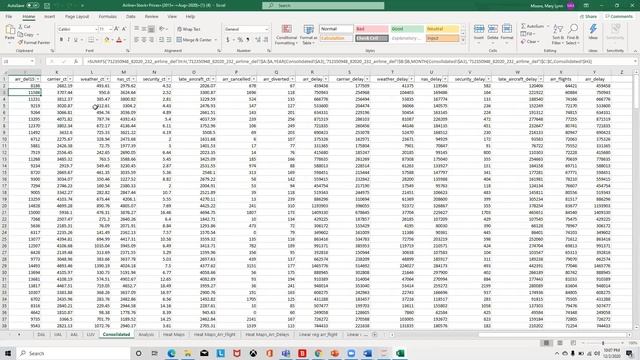Open the File menu
Image resolution: width=640 pixels, height=360 pixels.
[9, 17]
